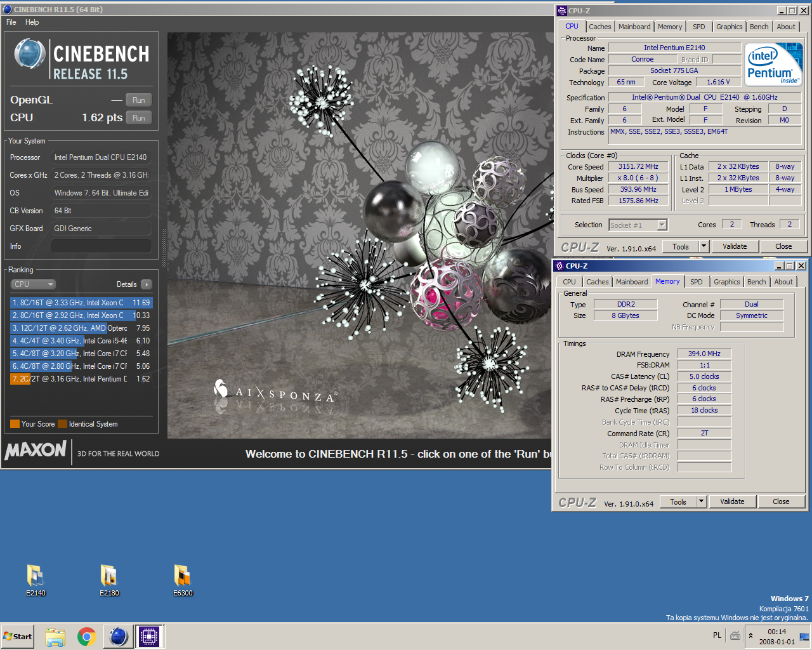This screenshot has height=650, width=812.
Task: Select ranking row 7 Intel Pentium 1.62
Action: (x=81, y=379)
